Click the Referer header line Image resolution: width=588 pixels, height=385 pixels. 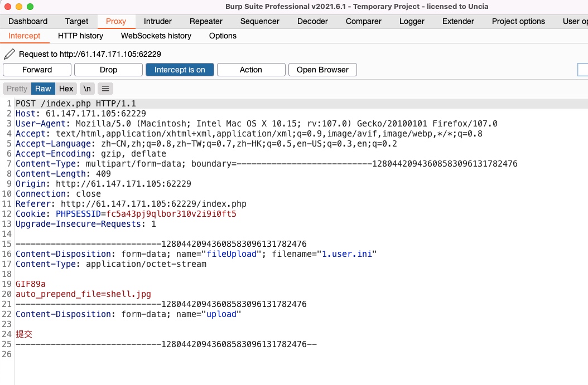click(131, 204)
